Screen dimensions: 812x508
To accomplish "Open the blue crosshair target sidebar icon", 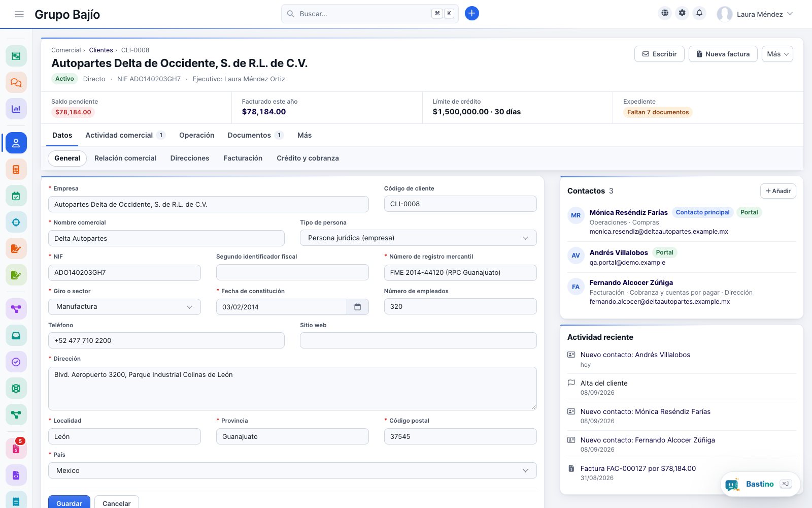I will click(x=16, y=223).
